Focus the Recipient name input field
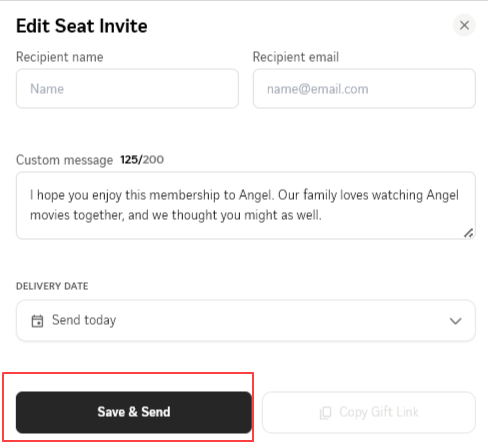The height and width of the screenshot is (445, 488). [127, 89]
